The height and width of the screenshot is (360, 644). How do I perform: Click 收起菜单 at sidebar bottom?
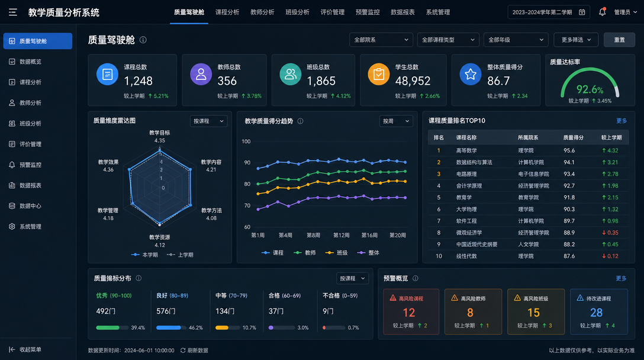25,349
